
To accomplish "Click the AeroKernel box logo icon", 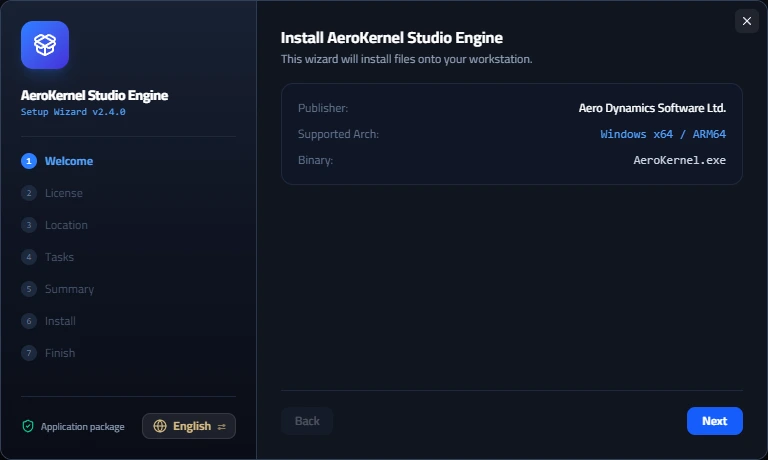I will pos(45,45).
